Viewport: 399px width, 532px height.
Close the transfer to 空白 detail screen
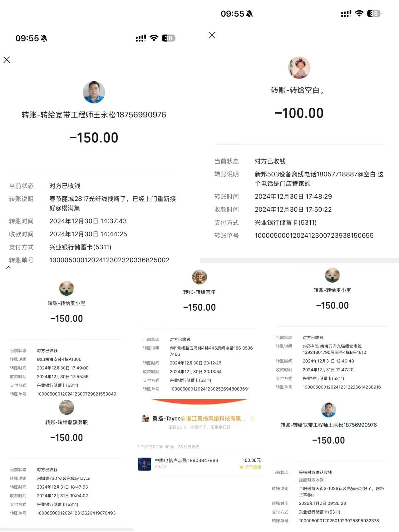click(212, 35)
